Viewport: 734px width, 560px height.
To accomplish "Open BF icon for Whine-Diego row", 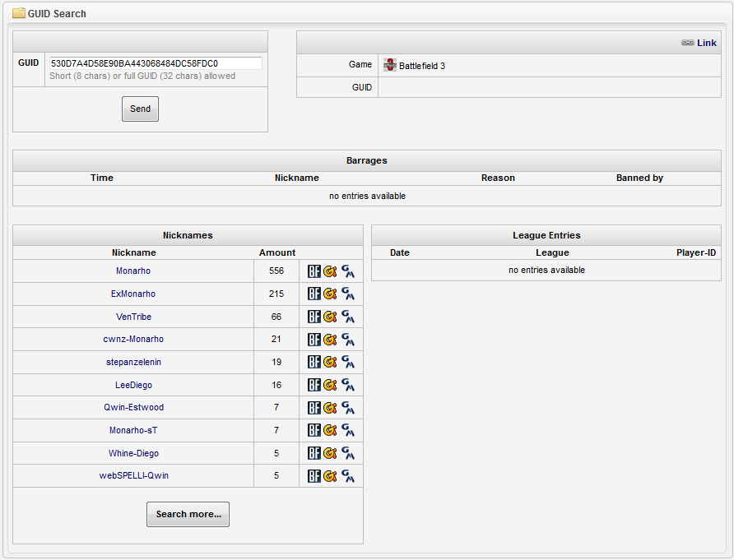I will [x=314, y=453].
